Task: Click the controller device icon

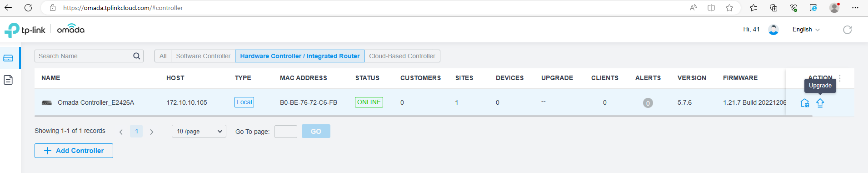Action: point(47,103)
